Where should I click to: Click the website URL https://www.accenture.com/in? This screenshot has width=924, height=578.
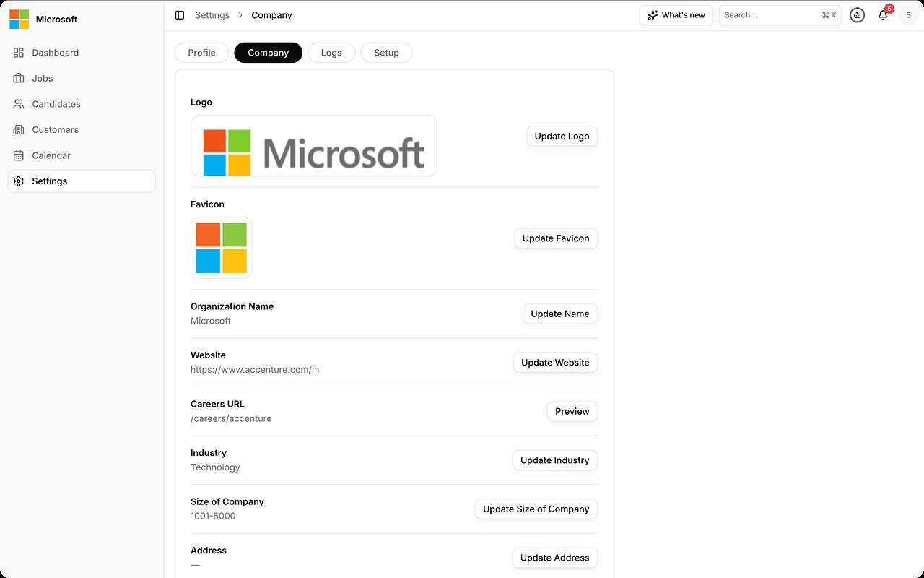coord(255,370)
